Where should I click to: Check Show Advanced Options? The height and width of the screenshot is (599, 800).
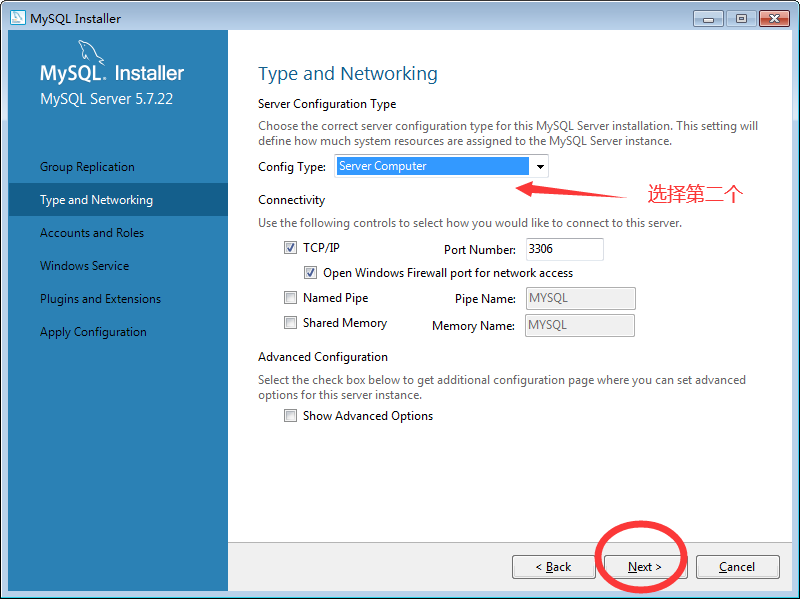[290, 416]
